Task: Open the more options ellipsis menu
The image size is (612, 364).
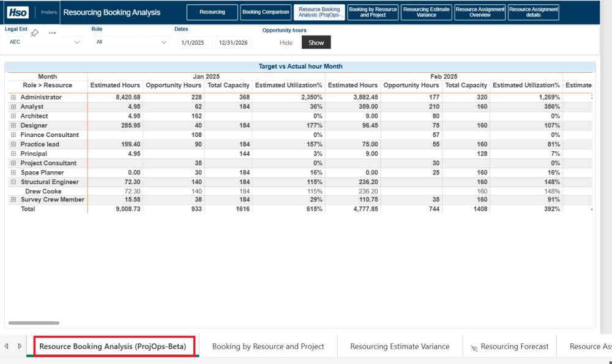Action: tap(52, 33)
